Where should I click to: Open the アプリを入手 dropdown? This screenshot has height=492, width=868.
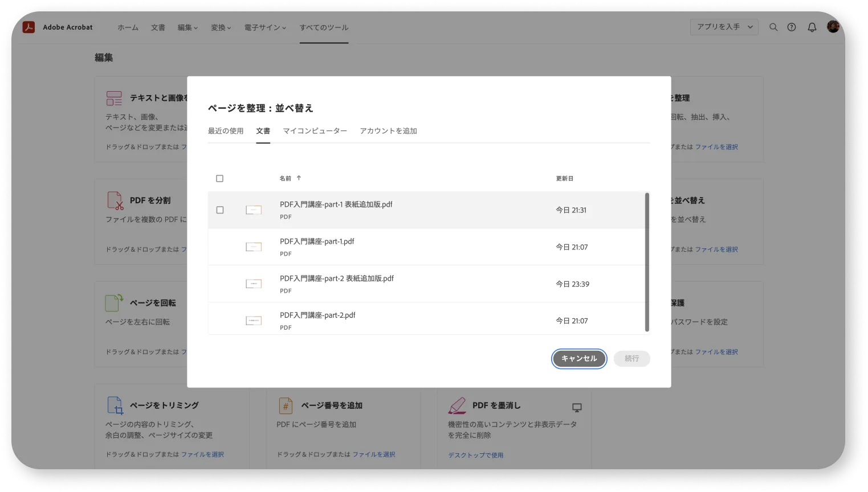(724, 27)
